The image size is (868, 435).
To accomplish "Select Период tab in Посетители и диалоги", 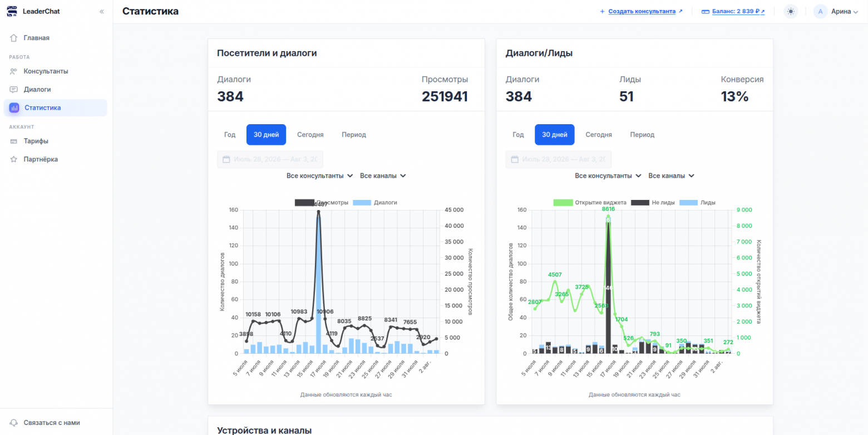I will click(354, 135).
